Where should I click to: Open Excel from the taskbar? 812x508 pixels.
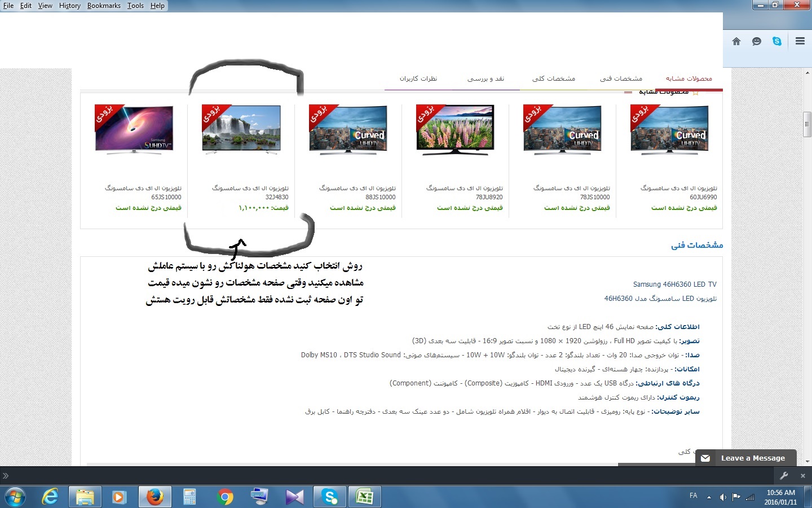pos(365,497)
